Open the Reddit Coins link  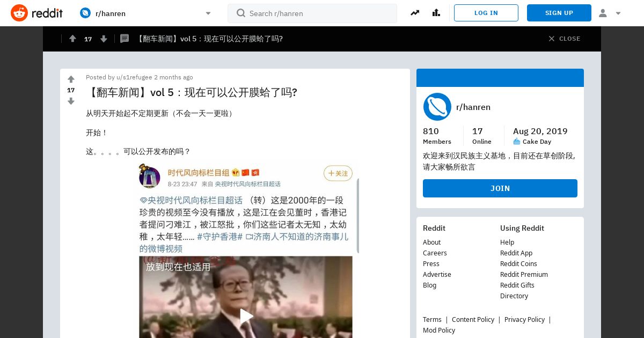click(x=518, y=264)
